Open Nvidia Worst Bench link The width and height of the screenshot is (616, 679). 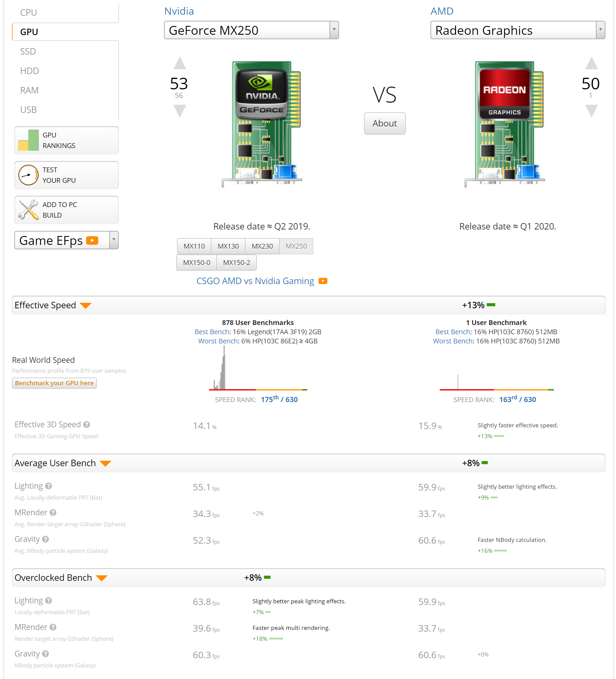coord(218,341)
